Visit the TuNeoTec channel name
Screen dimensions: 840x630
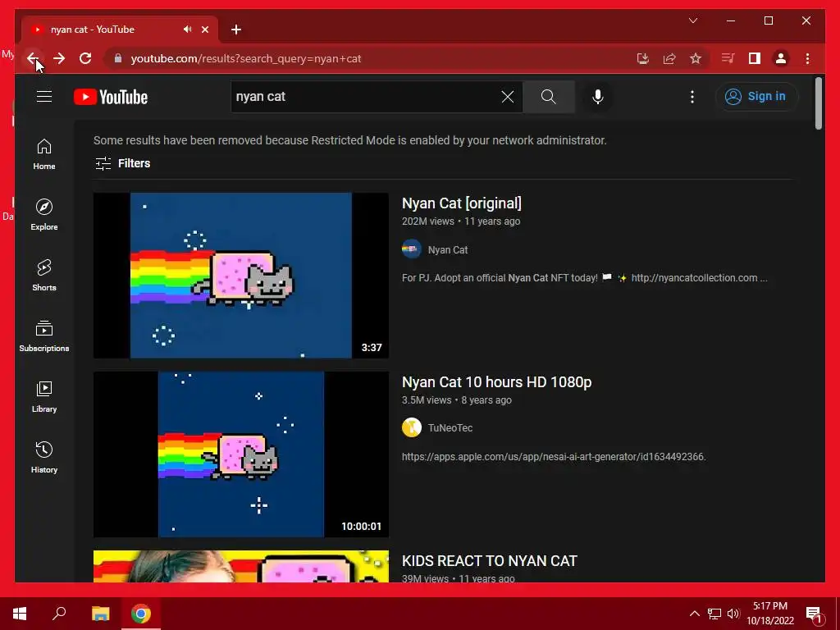pyautogui.click(x=450, y=428)
